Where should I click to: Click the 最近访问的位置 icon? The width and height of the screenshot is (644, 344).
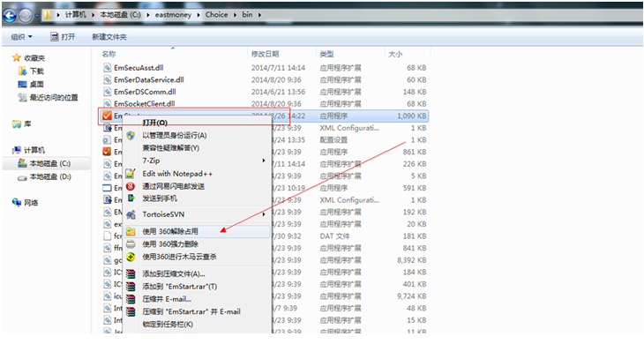point(22,97)
